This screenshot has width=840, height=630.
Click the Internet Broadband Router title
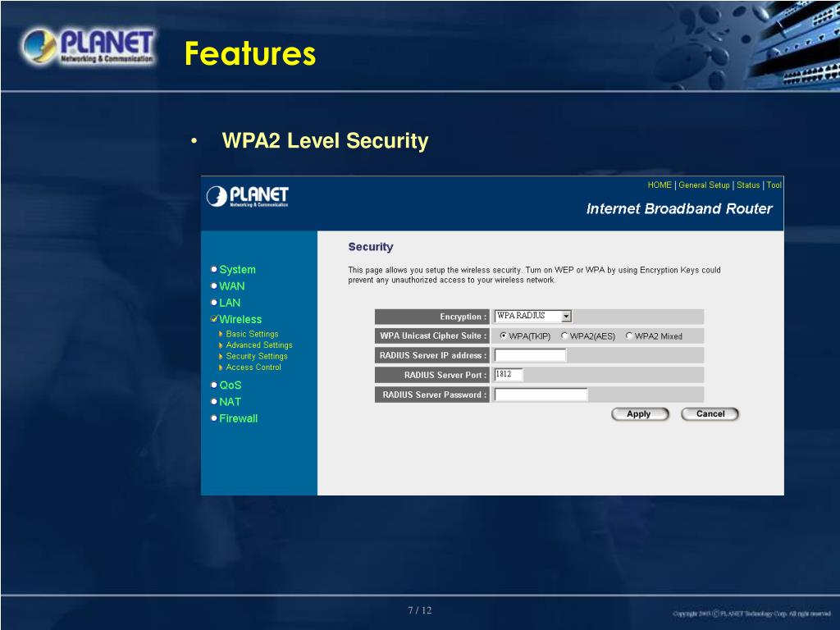tap(679, 209)
